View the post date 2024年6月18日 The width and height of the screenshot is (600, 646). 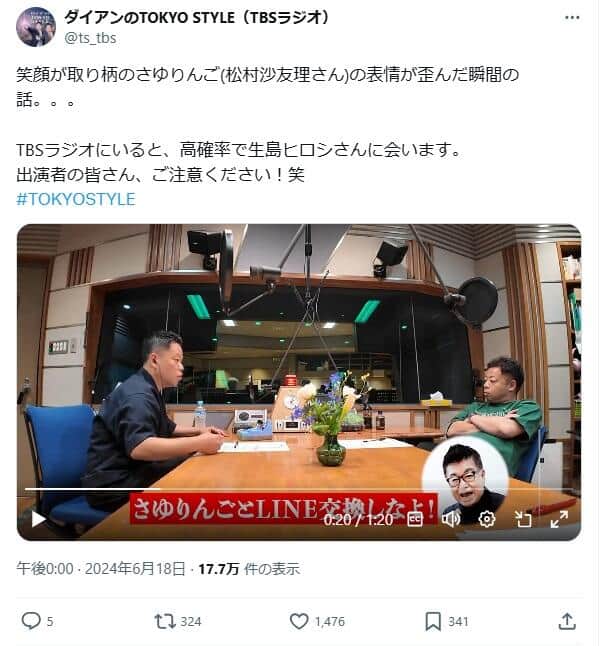135,569
